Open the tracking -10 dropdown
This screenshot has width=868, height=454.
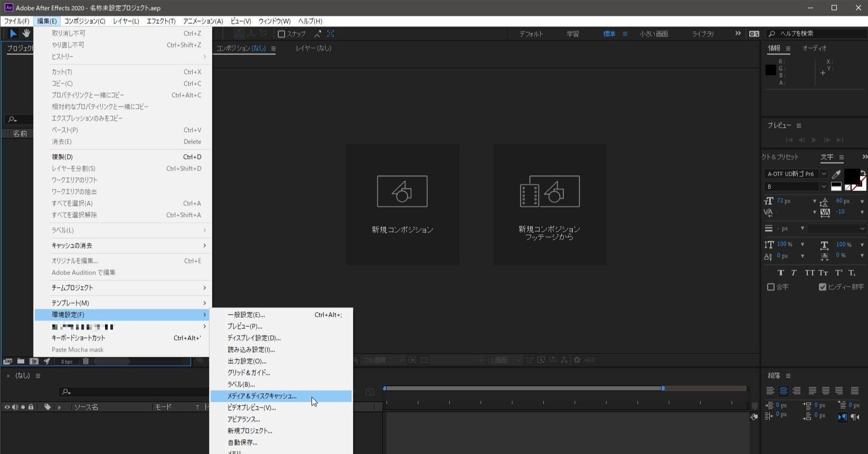click(862, 212)
